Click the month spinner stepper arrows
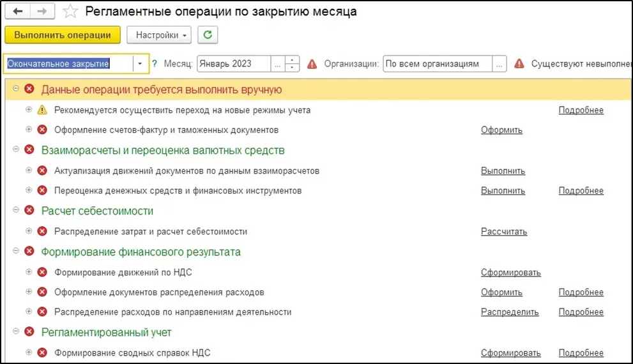The image size is (633, 364). (x=292, y=64)
